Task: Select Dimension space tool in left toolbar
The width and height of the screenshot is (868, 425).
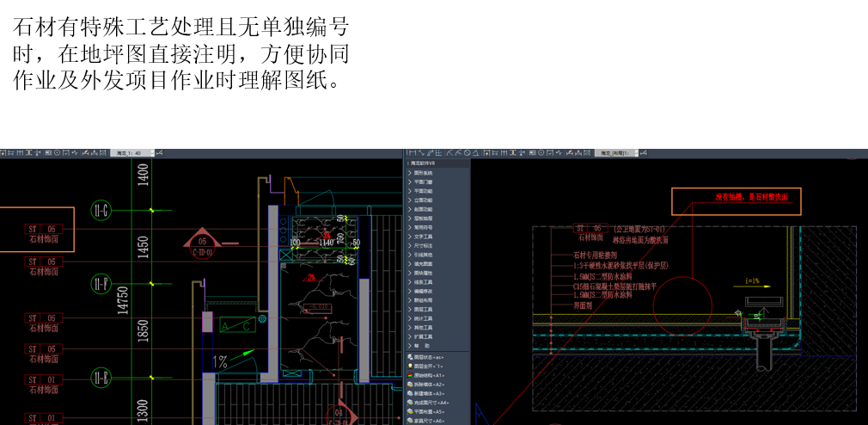Action: pos(28,153)
